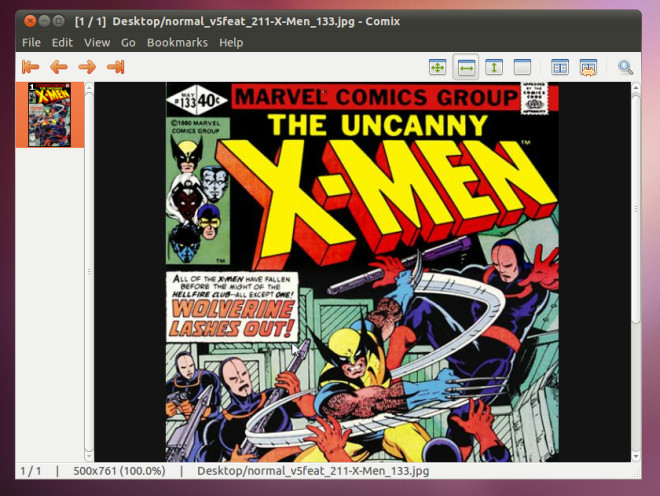Select best fit mode icon
This screenshot has width=660, height=496.
[437, 67]
